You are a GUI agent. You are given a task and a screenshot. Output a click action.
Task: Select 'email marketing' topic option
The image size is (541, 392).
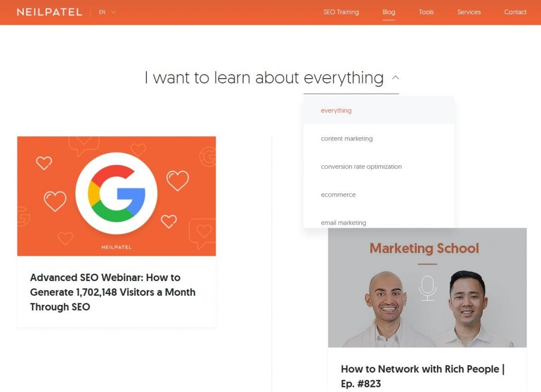click(343, 222)
